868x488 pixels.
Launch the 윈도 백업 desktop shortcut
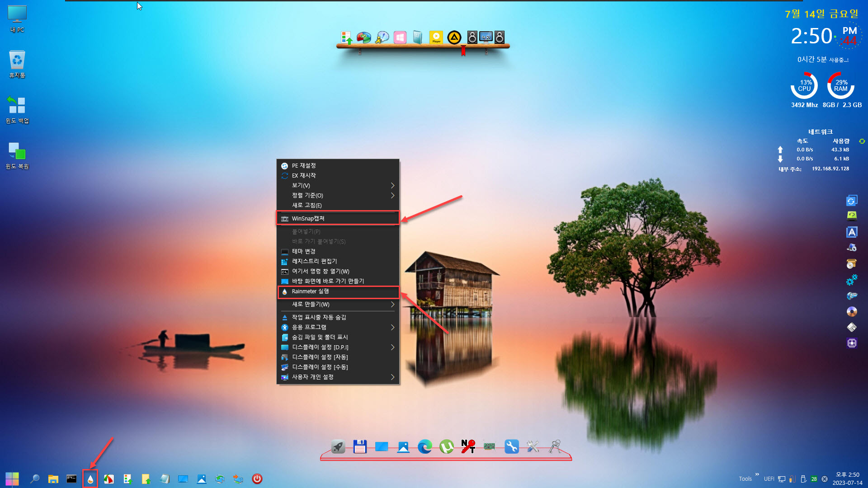point(17,110)
